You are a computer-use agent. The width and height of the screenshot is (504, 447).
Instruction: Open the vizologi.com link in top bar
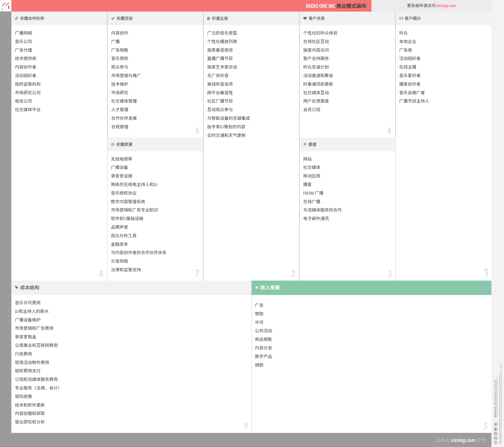(446, 6)
